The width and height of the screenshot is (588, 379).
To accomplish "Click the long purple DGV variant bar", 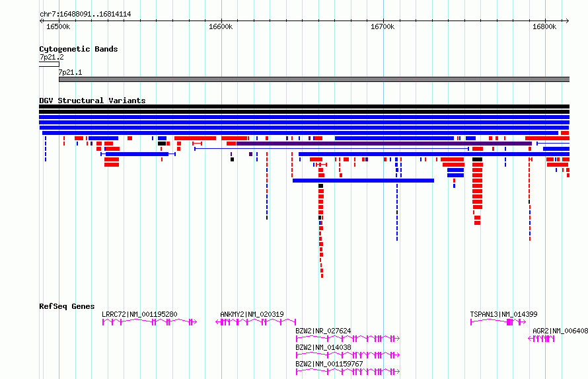I will click(x=384, y=144).
